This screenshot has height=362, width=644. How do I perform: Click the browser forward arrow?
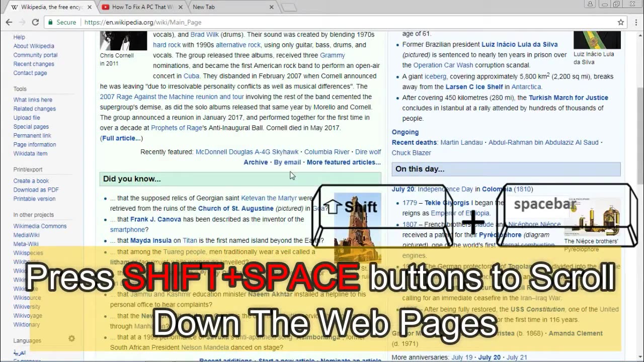(x=22, y=22)
